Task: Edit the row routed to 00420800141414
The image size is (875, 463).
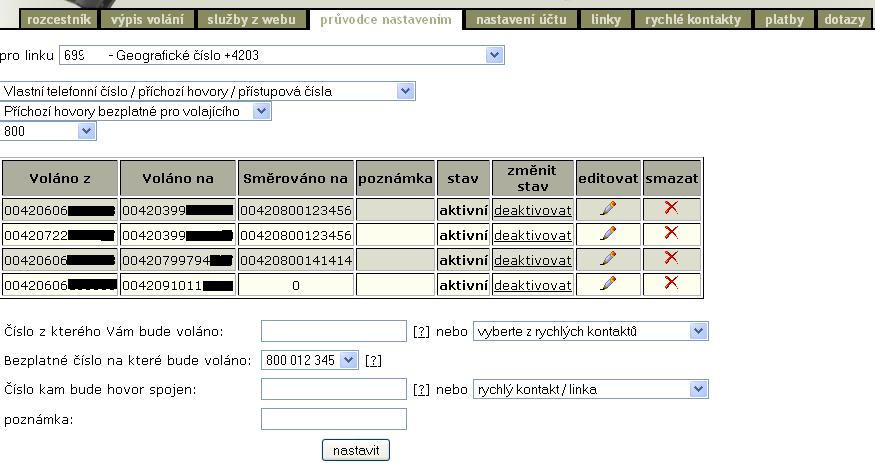Action: [x=608, y=258]
